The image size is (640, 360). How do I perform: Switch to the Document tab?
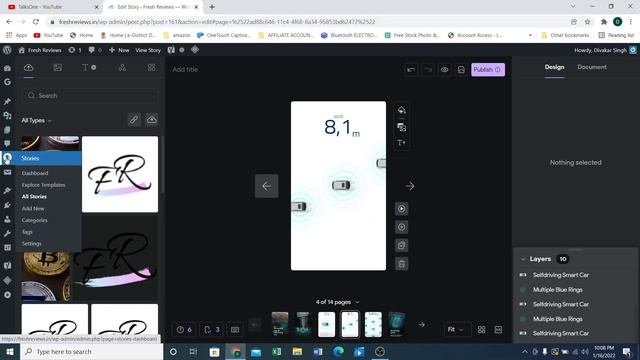(x=592, y=67)
